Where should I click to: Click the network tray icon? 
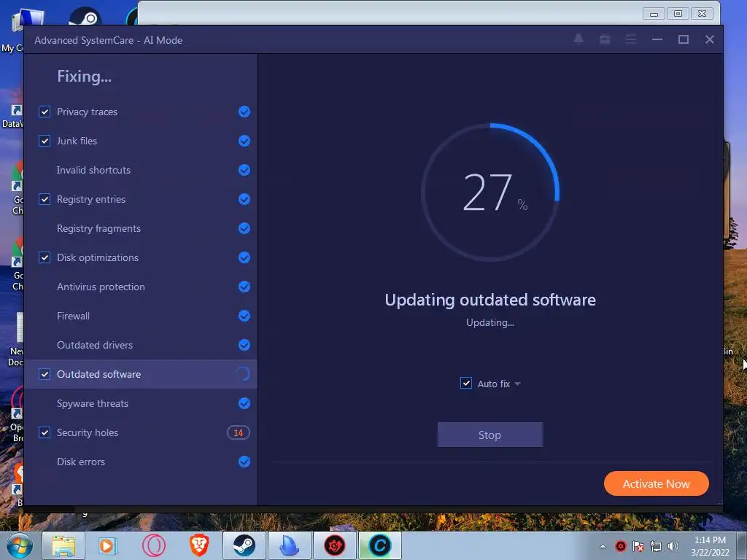coord(656,546)
